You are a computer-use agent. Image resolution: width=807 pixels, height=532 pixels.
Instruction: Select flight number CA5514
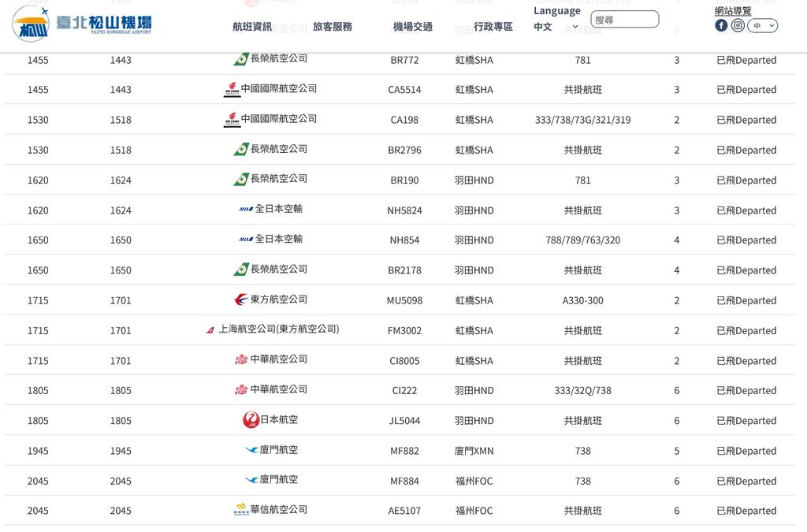tap(404, 90)
